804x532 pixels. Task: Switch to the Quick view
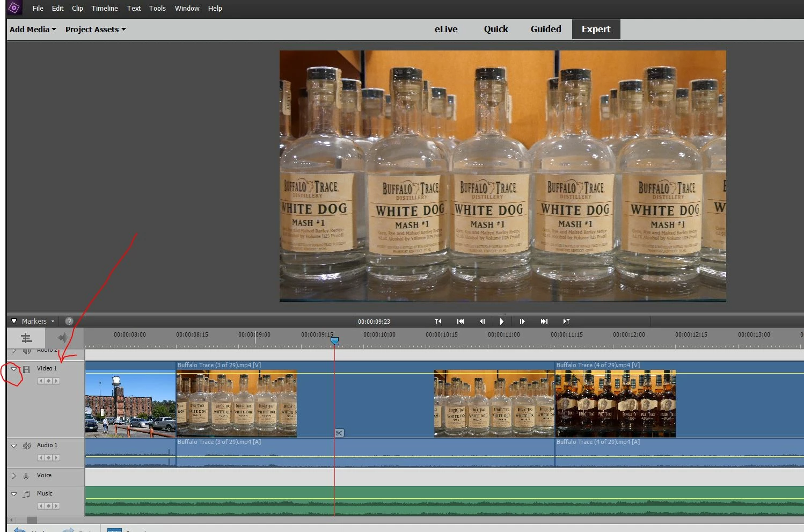click(496, 29)
